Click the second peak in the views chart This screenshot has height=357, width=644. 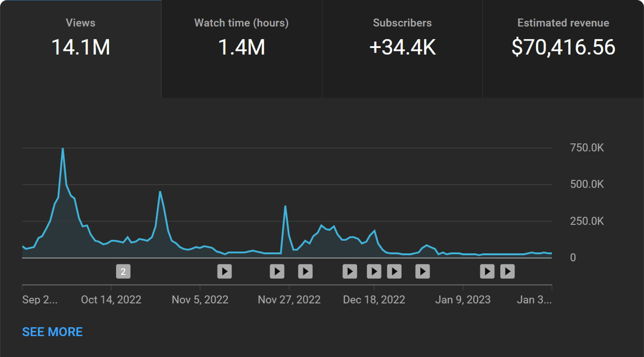[160, 192]
